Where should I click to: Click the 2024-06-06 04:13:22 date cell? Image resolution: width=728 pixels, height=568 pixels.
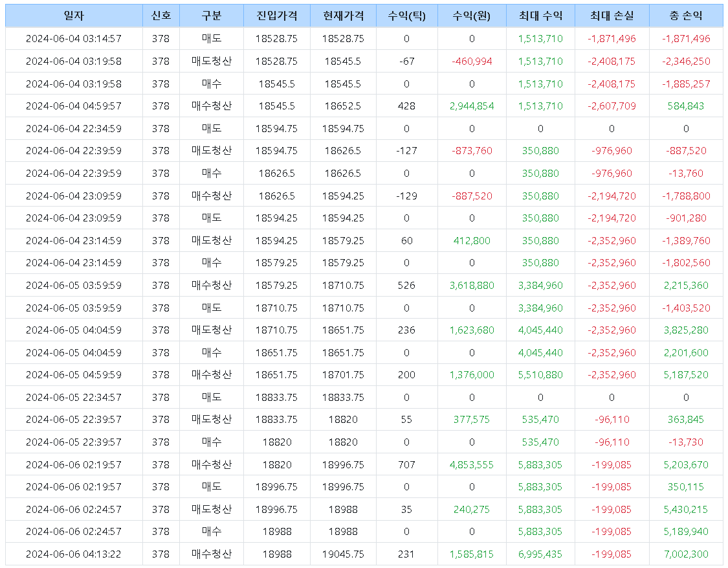click(74, 554)
